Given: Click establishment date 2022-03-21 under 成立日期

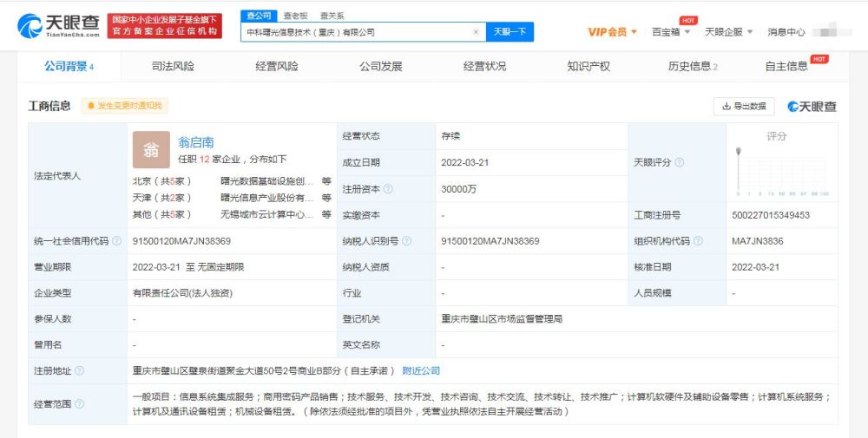Looking at the screenshot, I should tap(465, 162).
